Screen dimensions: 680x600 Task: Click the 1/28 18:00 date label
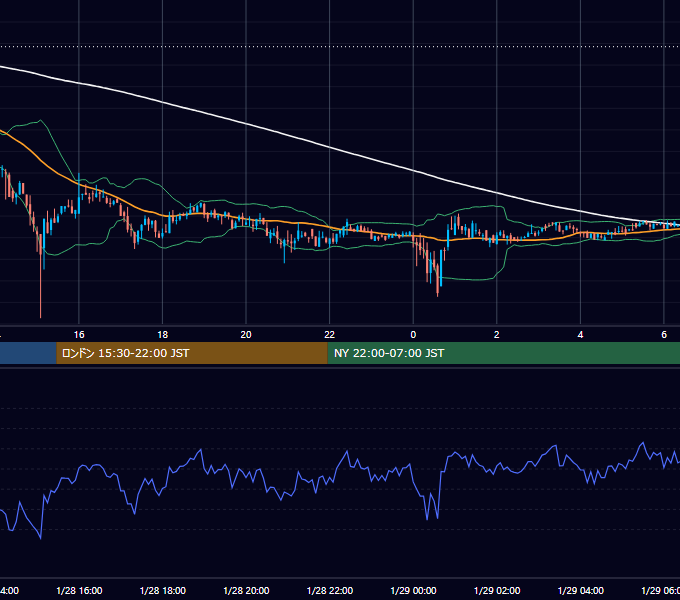coord(163,590)
